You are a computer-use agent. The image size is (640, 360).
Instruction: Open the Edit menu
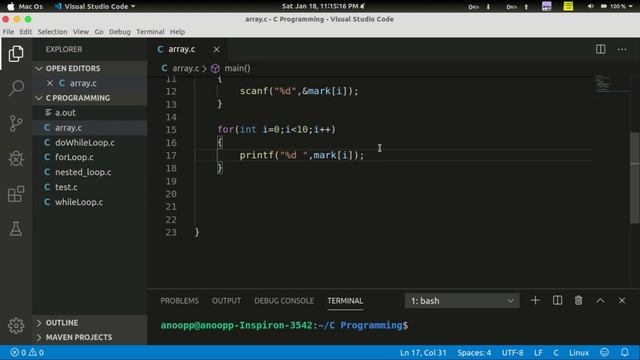pos(26,31)
